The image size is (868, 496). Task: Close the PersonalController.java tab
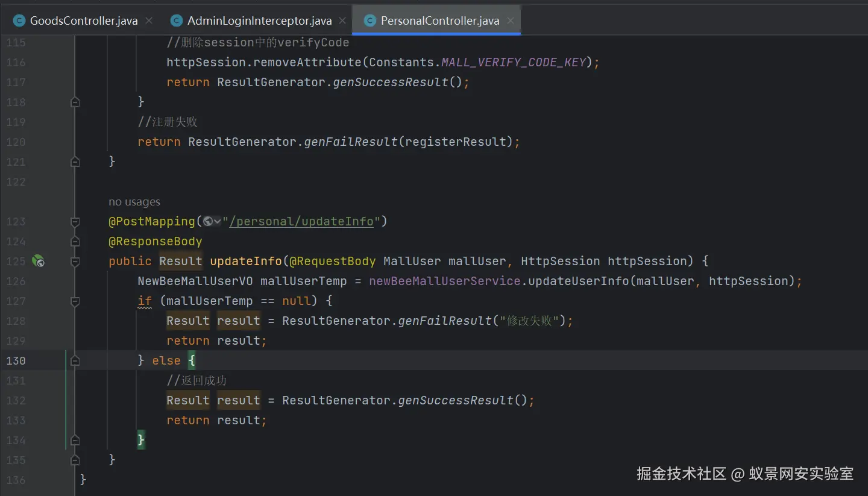click(x=511, y=20)
